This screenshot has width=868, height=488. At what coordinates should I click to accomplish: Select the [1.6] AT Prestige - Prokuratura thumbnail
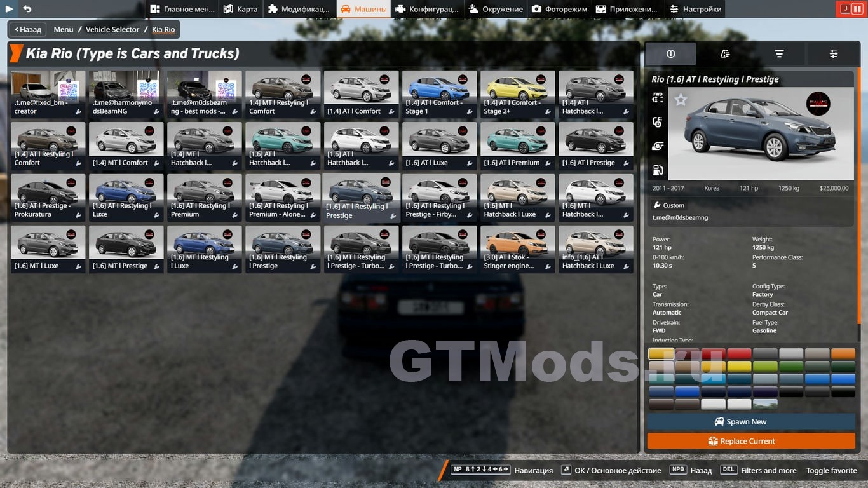pos(48,198)
